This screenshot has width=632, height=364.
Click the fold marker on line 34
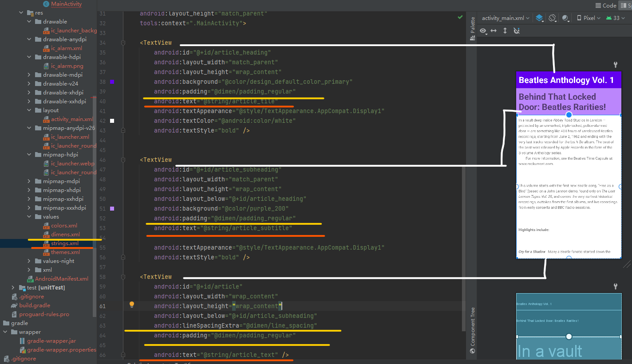click(123, 43)
